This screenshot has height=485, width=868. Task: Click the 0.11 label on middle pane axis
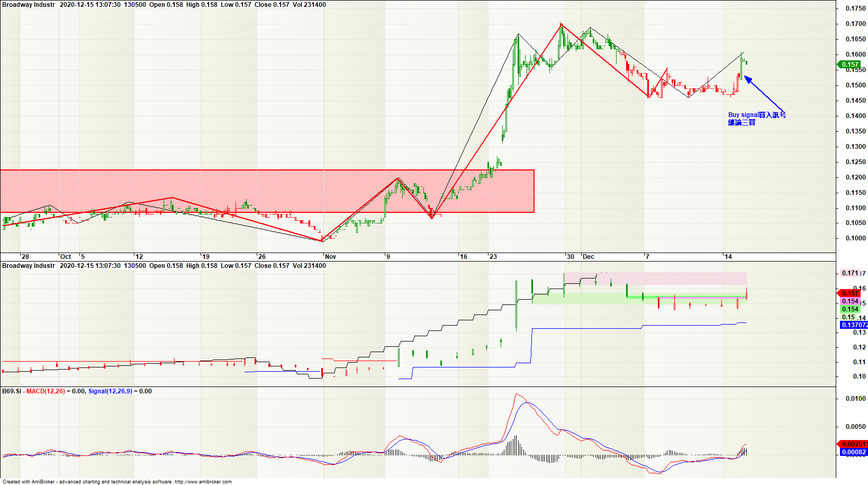[x=860, y=362]
